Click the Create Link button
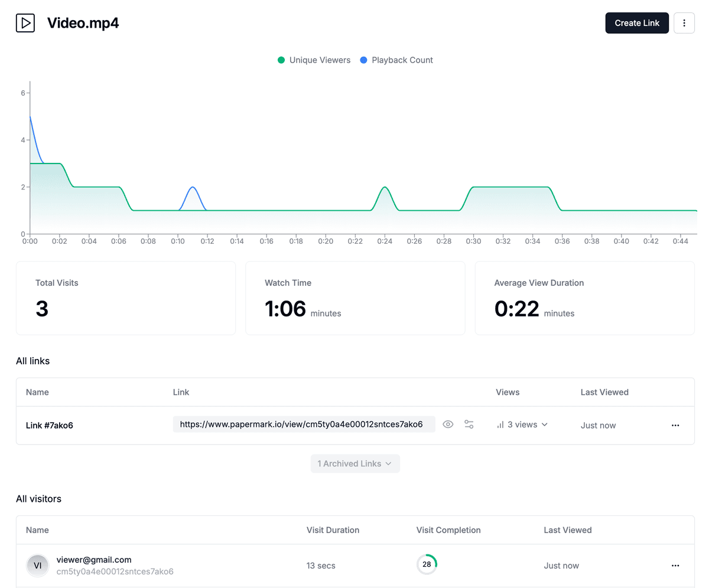709x588 pixels. pyautogui.click(x=637, y=23)
